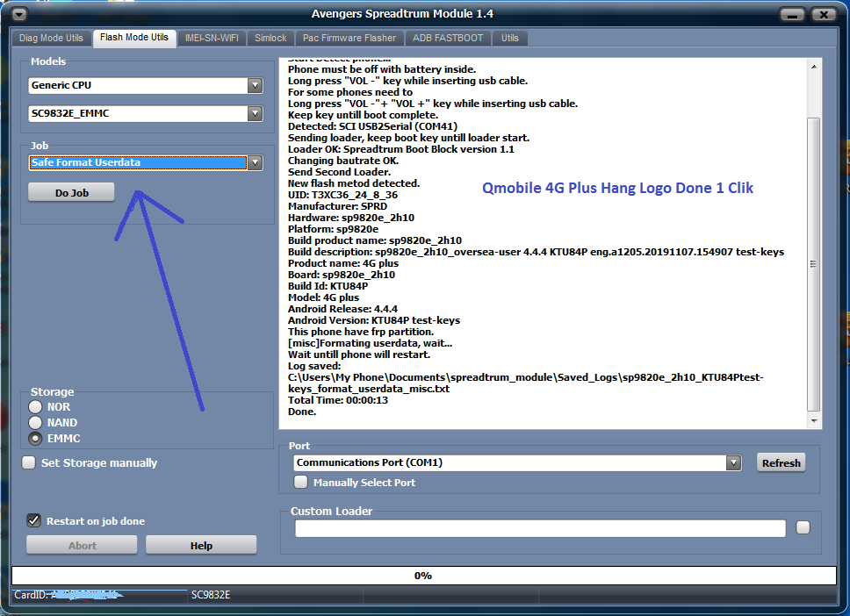Toggle the Restart on job done checkbox
850x616 pixels.
[33, 520]
